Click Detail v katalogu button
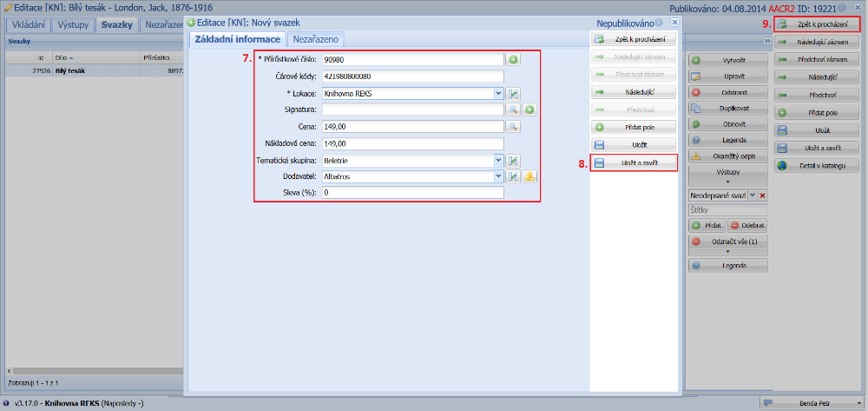868x411 pixels. 817,164
